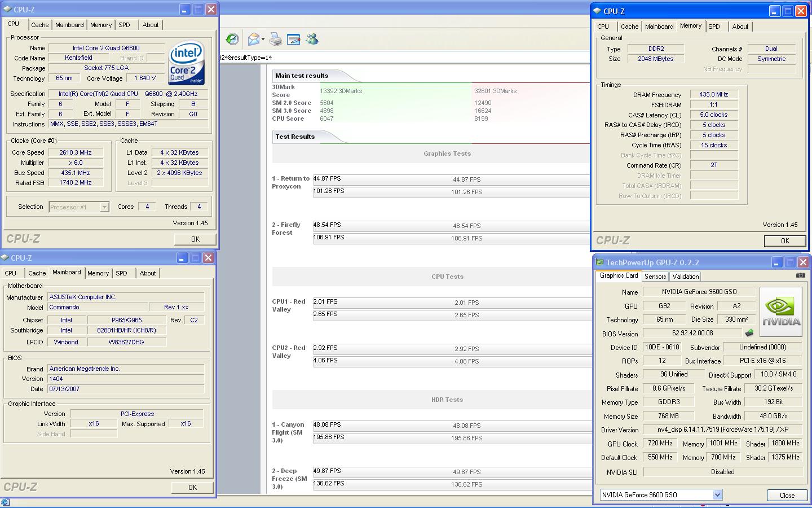Switch to Cache tab in the CPU-Z processor window

pos(40,25)
